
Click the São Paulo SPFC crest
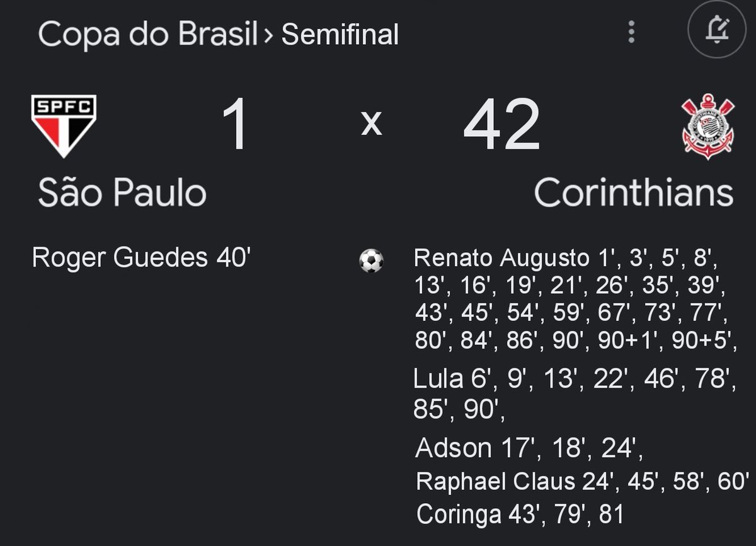point(64,125)
